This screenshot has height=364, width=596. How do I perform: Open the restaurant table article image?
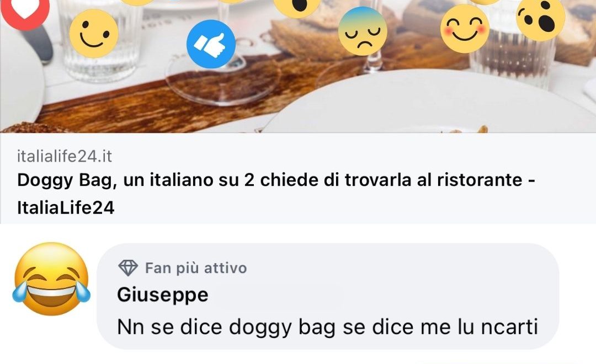point(298,67)
